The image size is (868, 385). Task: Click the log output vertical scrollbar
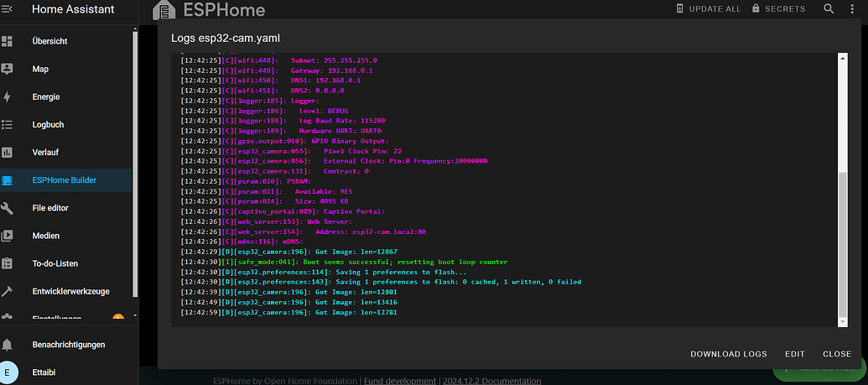(841, 243)
